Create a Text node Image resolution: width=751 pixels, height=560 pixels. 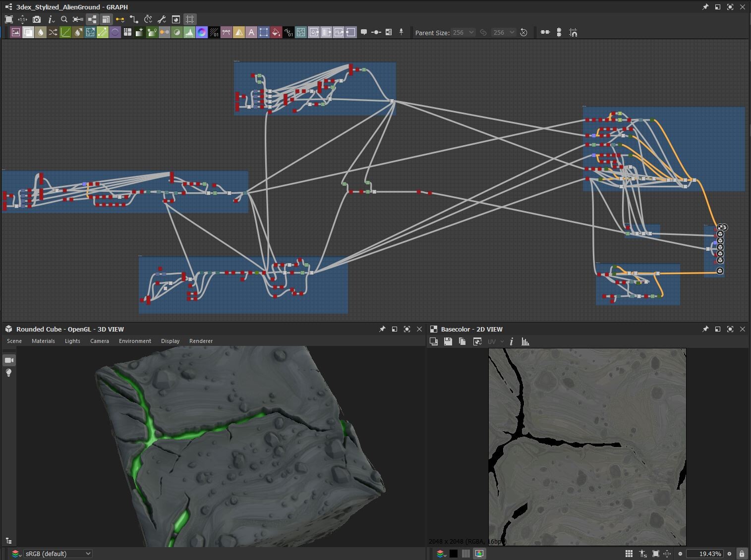click(x=252, y=32)
